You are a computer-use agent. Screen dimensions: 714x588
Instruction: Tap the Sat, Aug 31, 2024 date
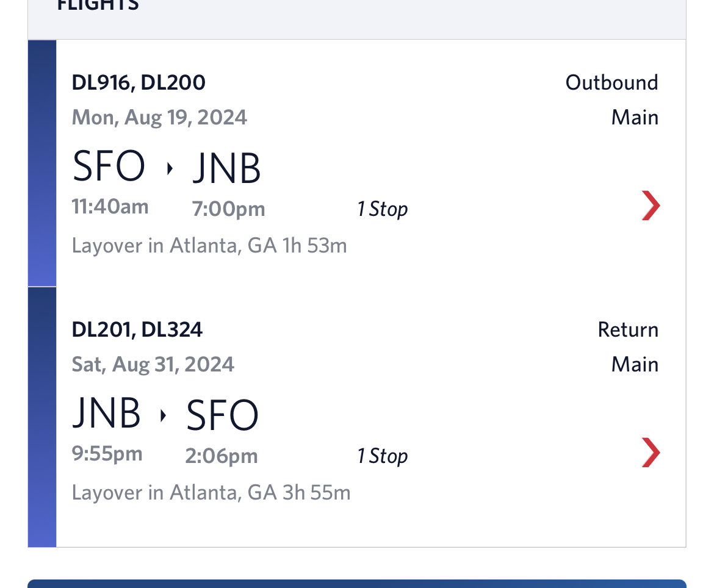pyautogui.click(x=153, y=364)
